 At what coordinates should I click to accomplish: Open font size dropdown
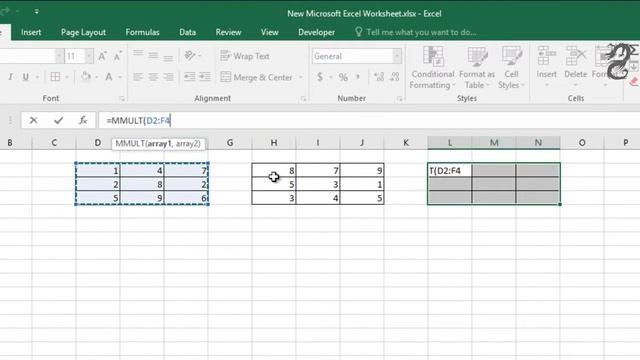89,56
